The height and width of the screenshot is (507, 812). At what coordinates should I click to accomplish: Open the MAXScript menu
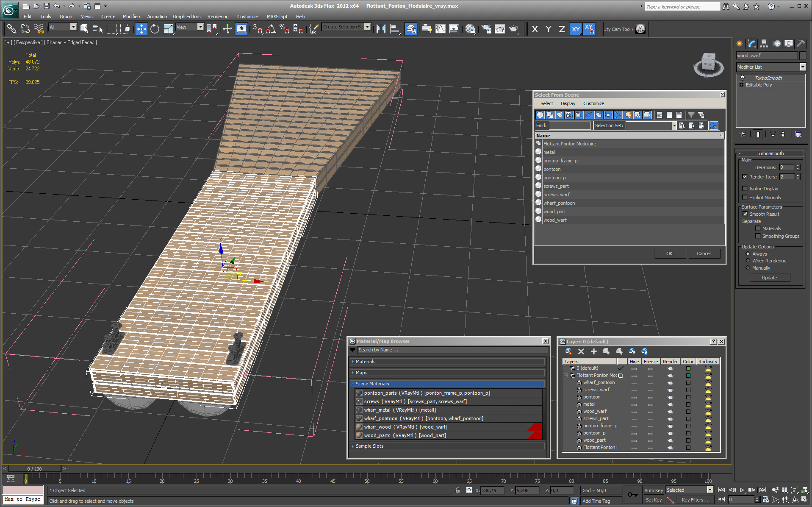click(x=277, y=17)
